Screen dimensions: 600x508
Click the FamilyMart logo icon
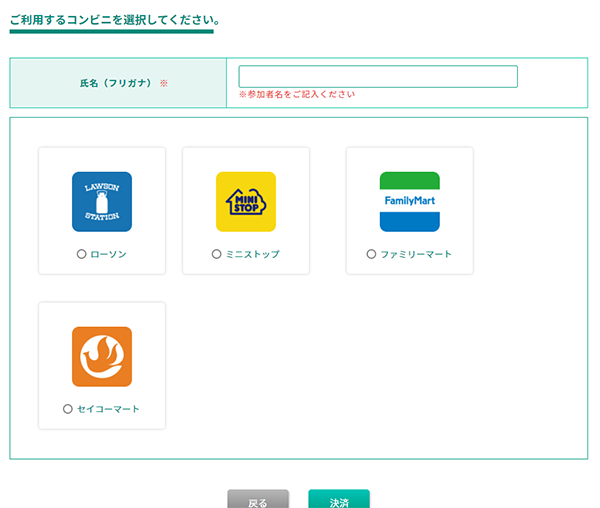(x=409, y=202)
